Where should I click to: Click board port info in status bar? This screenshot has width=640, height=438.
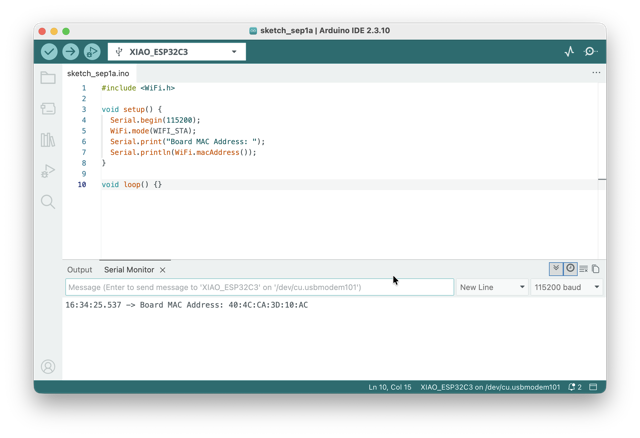(x=490, y=387)
